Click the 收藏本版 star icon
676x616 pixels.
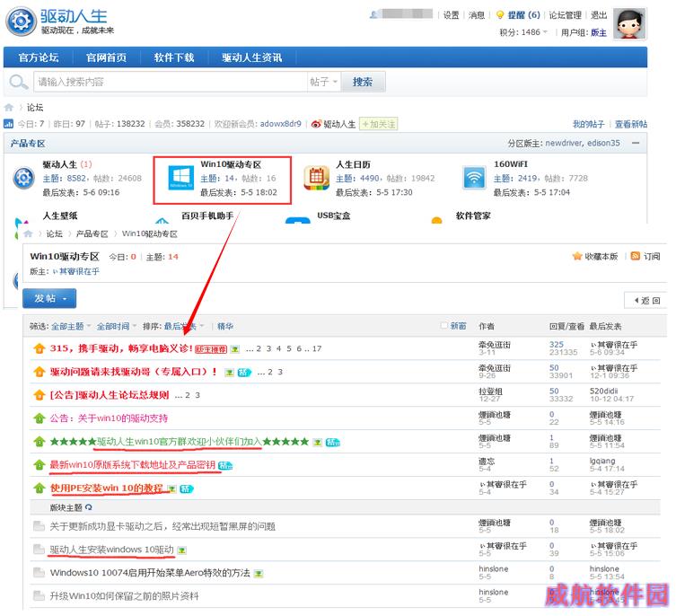point(577,257)
